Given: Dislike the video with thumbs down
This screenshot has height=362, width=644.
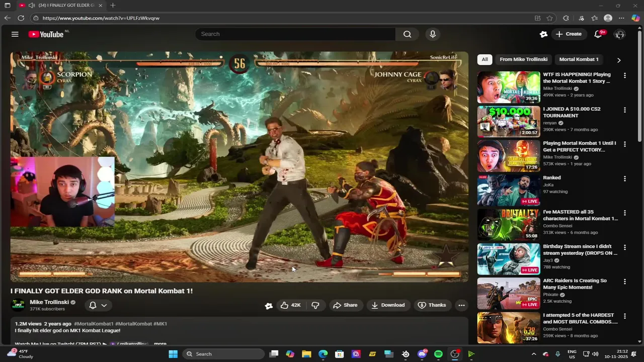Looking at the screenshot, I should pyautogui.click(x=315, y=305).
